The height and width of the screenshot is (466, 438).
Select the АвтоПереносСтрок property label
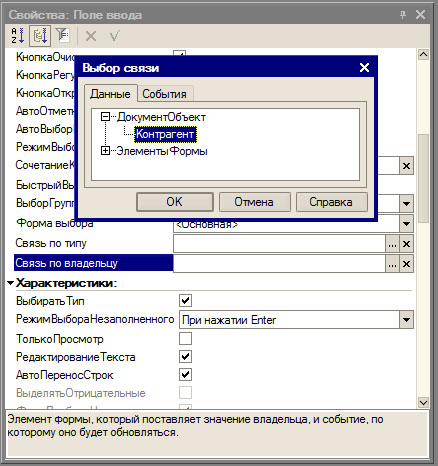tap(65, 375)
